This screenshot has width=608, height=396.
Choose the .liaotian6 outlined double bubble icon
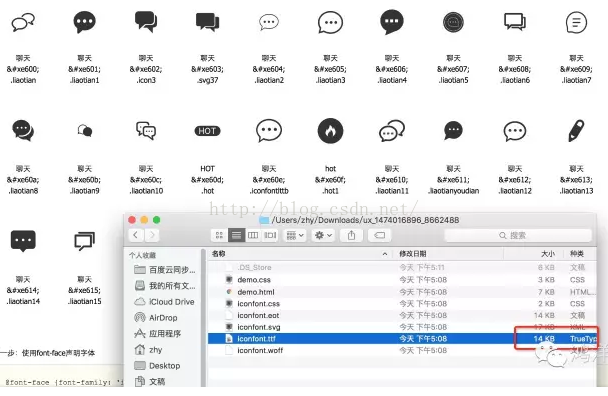515,22
